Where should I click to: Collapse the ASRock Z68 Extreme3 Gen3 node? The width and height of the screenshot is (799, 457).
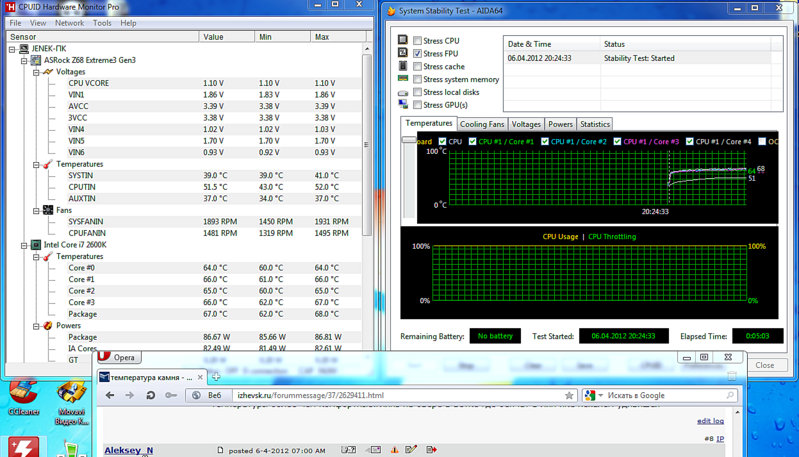point(24,60)
